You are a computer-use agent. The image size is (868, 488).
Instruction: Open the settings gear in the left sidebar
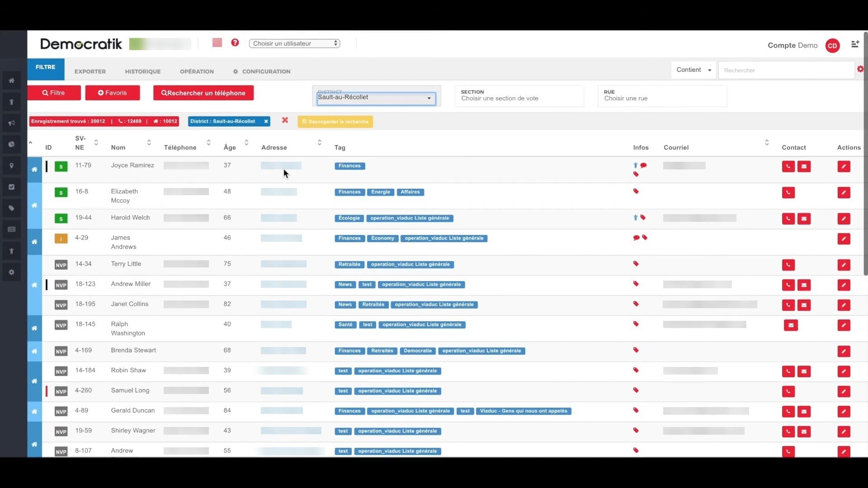click(x=12, y=272)
